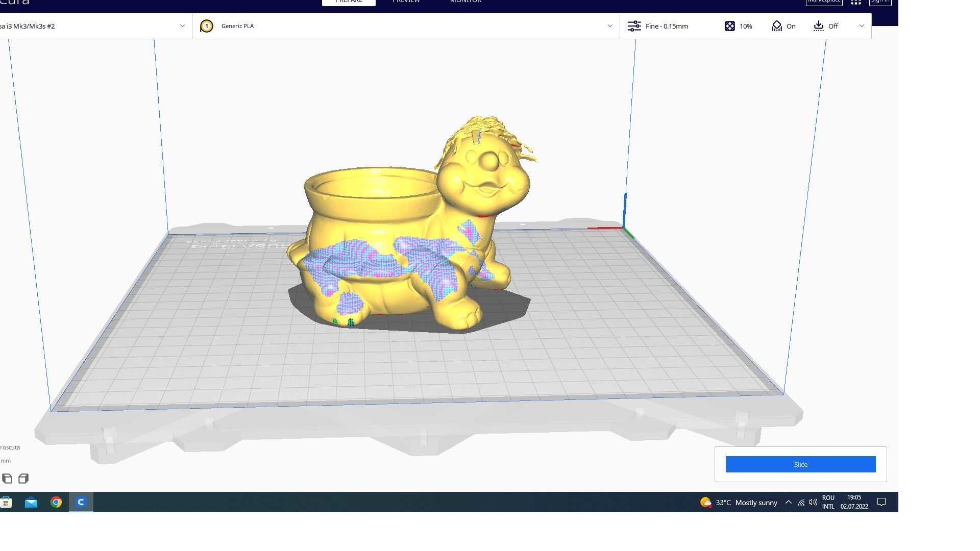Open the Marketplace
This screenshot has width=980, height=551.
[824, 2]
